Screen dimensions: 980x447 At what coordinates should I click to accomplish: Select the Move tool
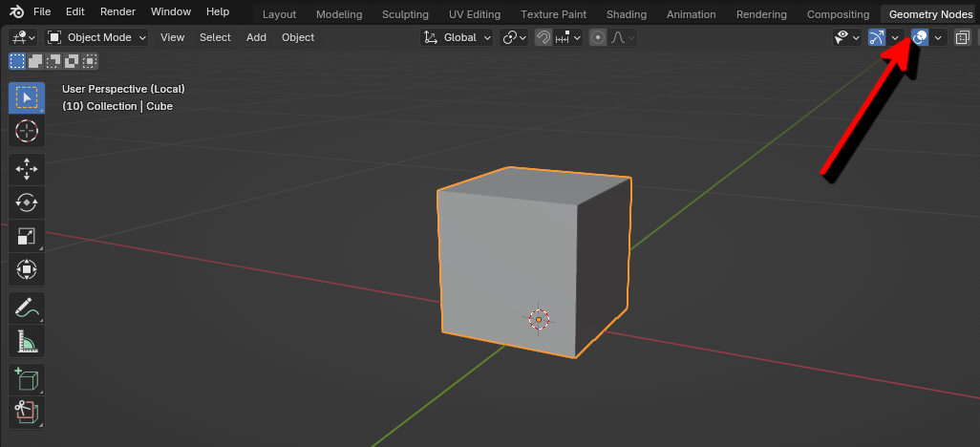pos(26,169)
